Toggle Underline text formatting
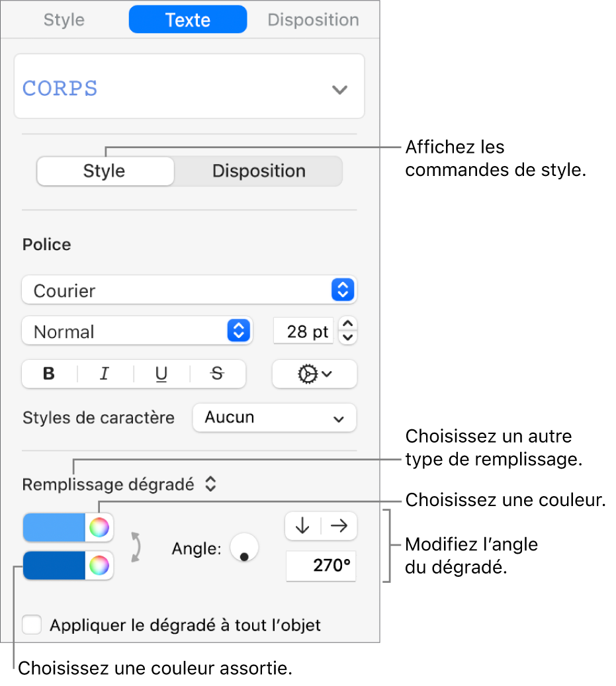 161,374
